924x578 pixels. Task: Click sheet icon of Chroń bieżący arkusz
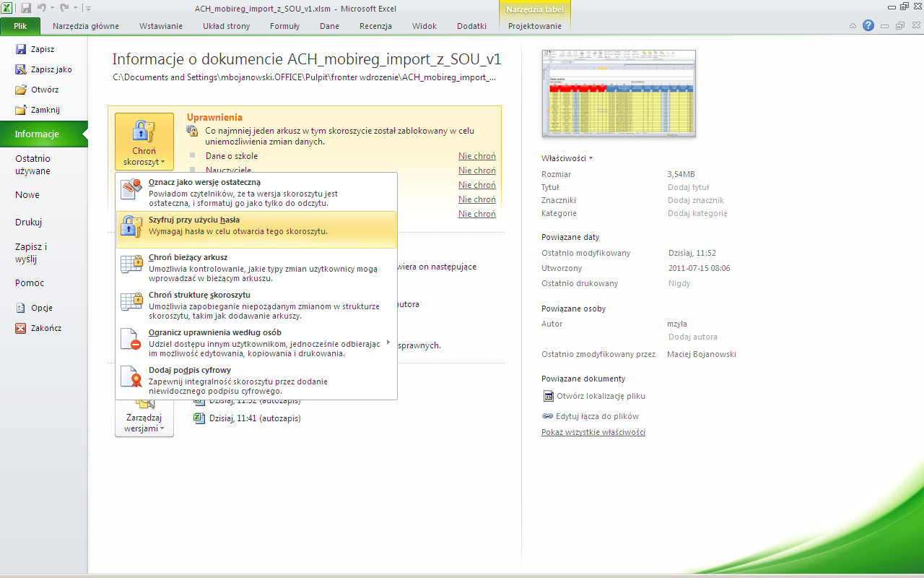[131, 264]
